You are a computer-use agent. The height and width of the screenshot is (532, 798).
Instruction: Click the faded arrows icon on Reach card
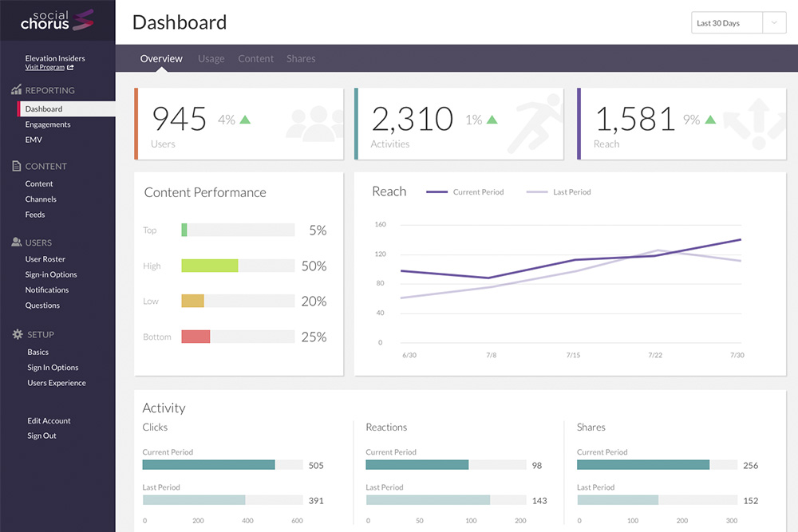coord(756,124)
